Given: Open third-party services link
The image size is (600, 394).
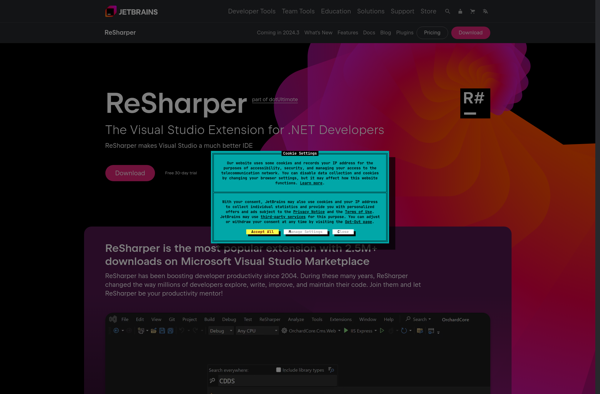Looking at the screenshot, I should (x=283, y=217).
